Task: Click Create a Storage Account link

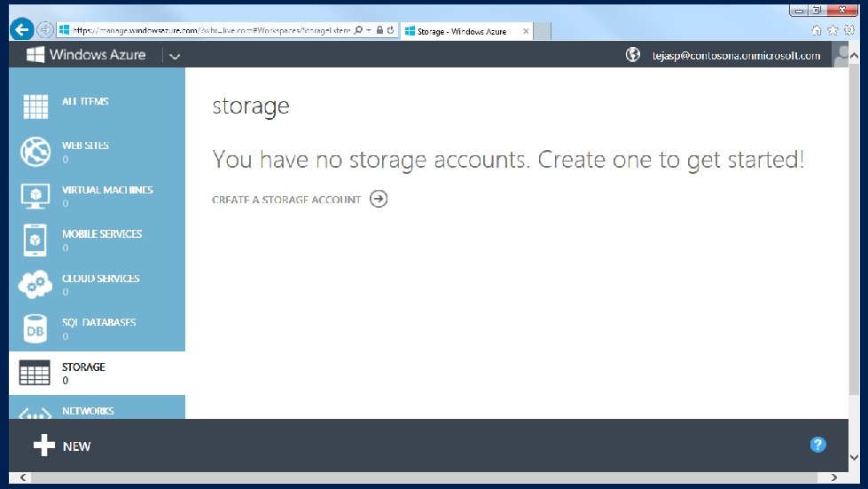Action: pyautogui.click(x=286, y=200)
